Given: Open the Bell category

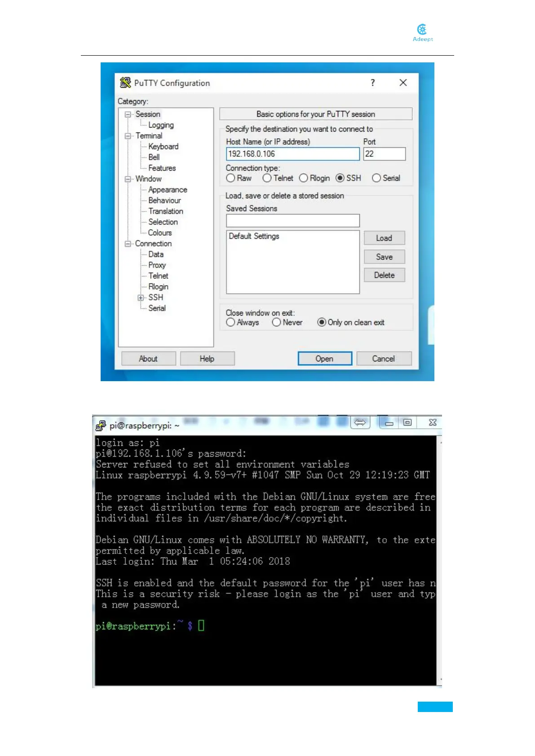Looking at the screenshot, I should pyautogui.click(x=154, y=157).
